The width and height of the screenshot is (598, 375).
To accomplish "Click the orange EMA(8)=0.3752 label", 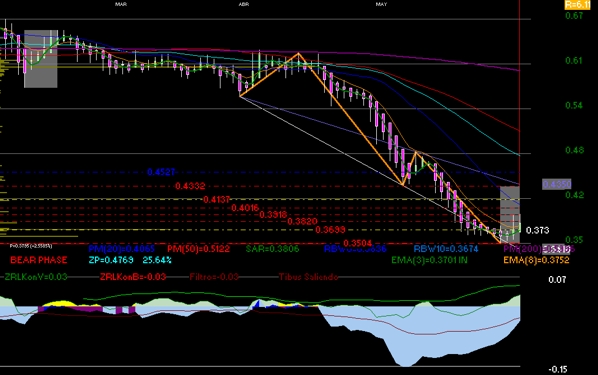I will (536, 260).
